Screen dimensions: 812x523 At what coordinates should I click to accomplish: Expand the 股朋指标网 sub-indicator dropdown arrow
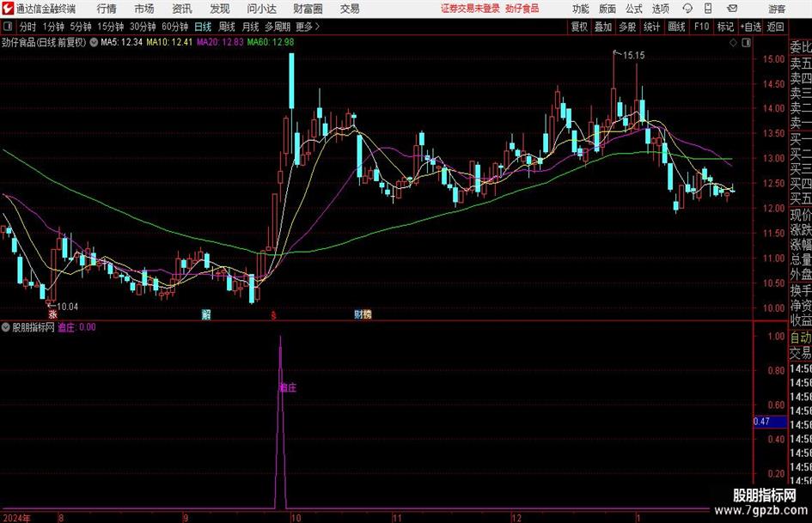[x=6, y=327]
